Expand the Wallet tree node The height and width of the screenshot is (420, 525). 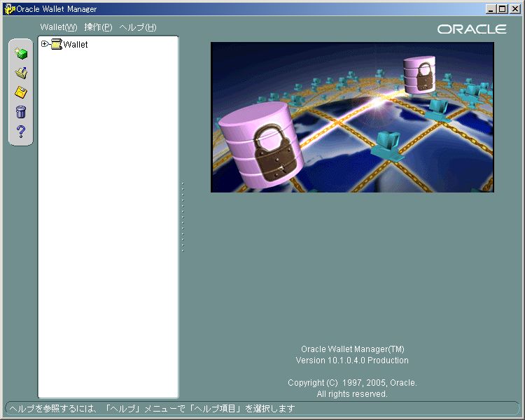(x=44, y=43)
